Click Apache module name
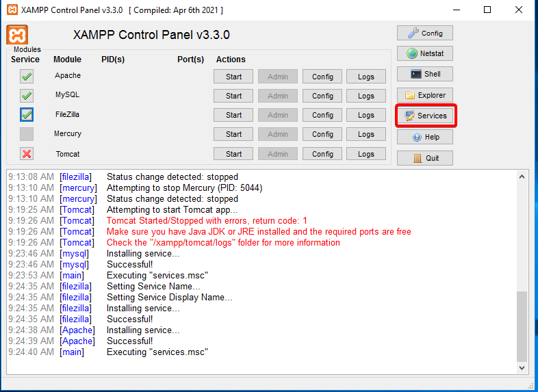538x392 pixels. click(68, 75)
